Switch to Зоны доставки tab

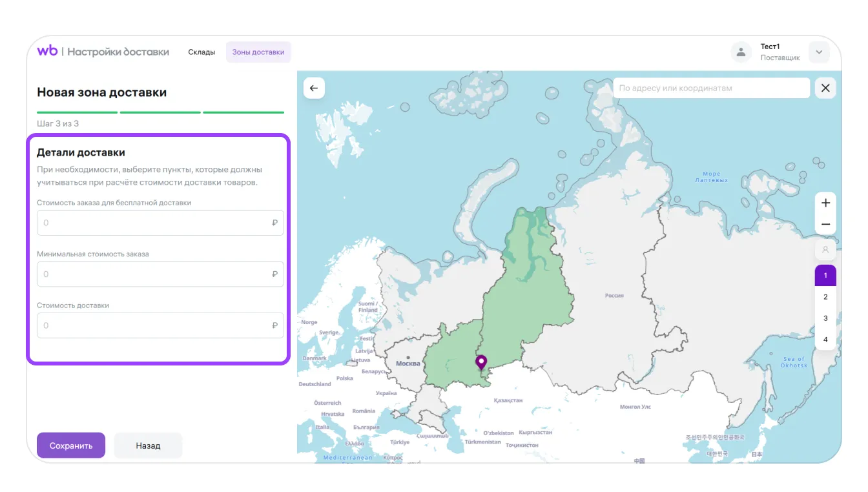[258, 52]
